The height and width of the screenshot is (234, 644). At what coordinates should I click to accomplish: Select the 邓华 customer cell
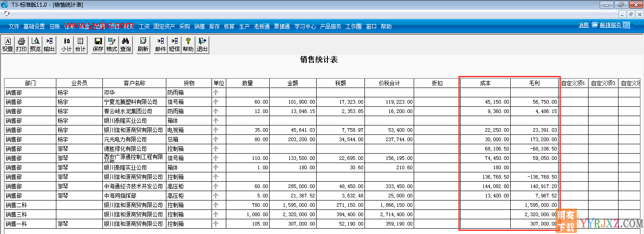click(x=135, y=92)
